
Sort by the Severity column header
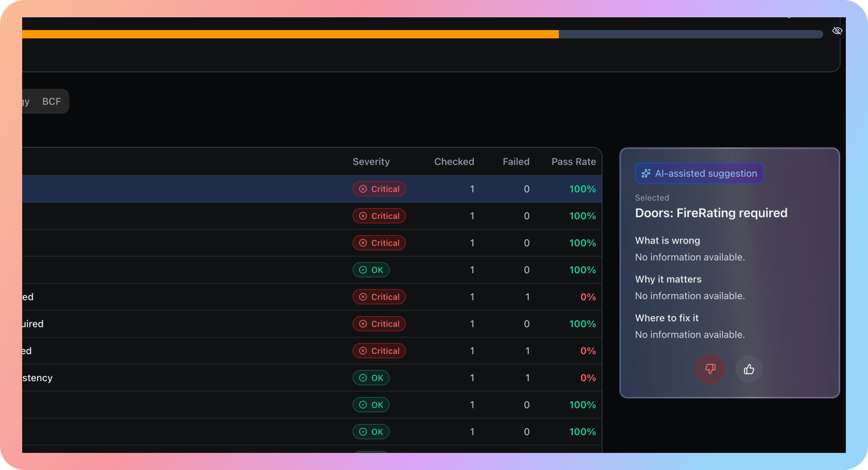pyautogui.click(x=371, y=162)
